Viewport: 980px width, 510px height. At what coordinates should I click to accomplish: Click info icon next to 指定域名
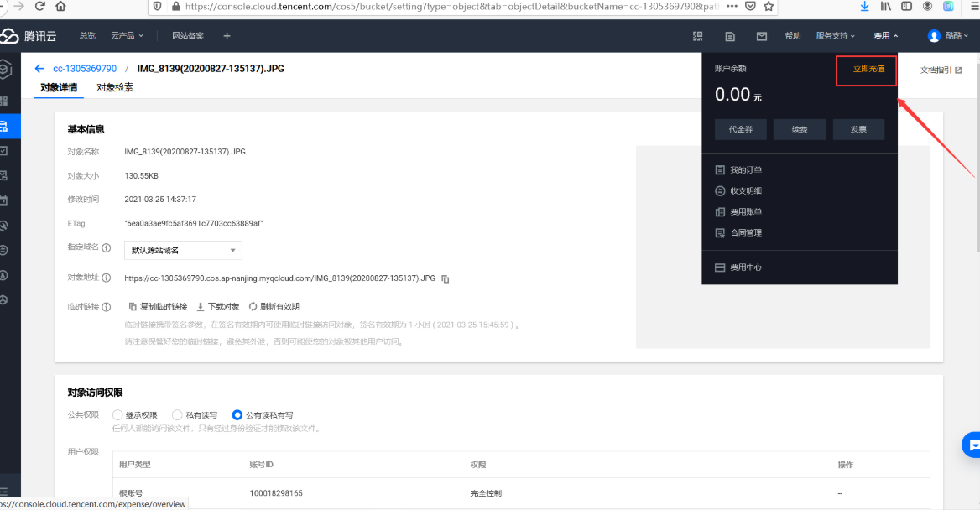(107, 248)
